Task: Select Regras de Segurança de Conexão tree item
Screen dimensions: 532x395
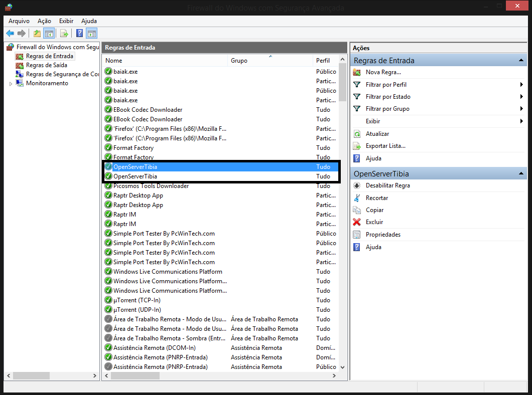Action: (62, 74)
